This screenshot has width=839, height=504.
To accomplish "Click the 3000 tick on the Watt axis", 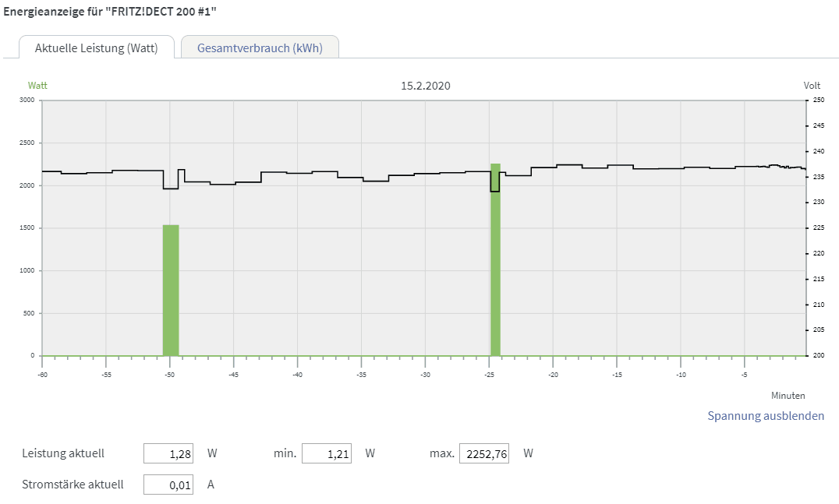I will pos(27,100).
